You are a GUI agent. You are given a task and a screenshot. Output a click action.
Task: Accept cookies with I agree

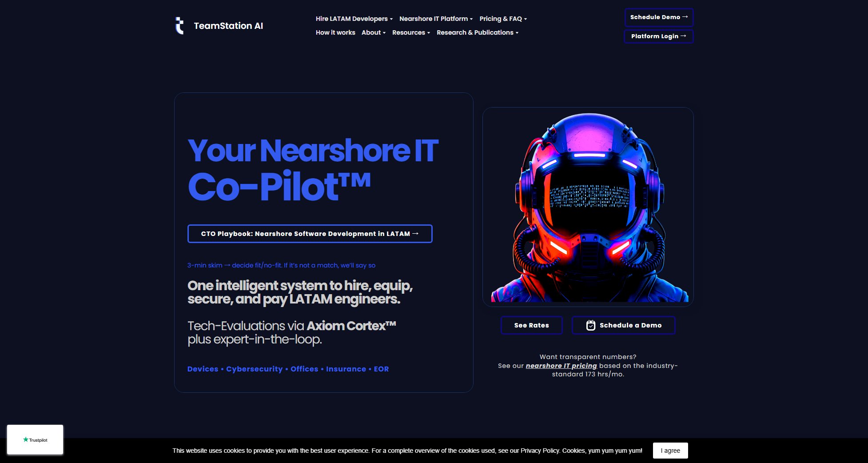(x=670, y=451)
